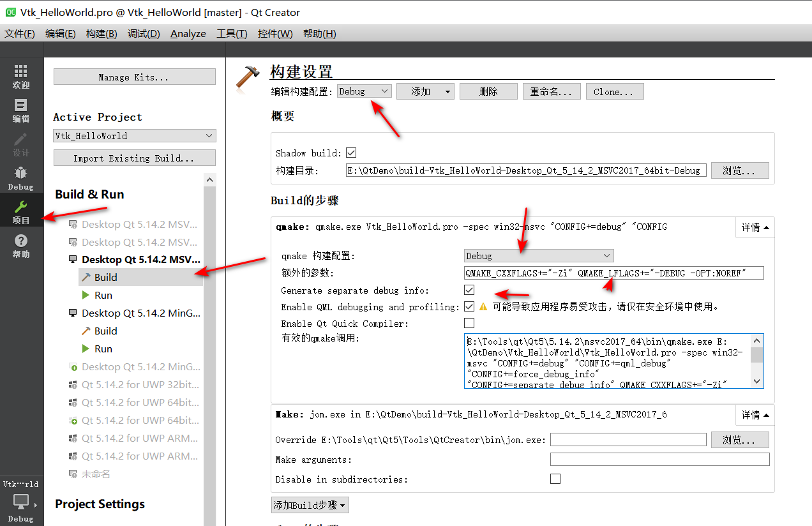This screenshot has width=812, height=526.
Task: Open the 控件(W) menu
Action: (275, 33)
